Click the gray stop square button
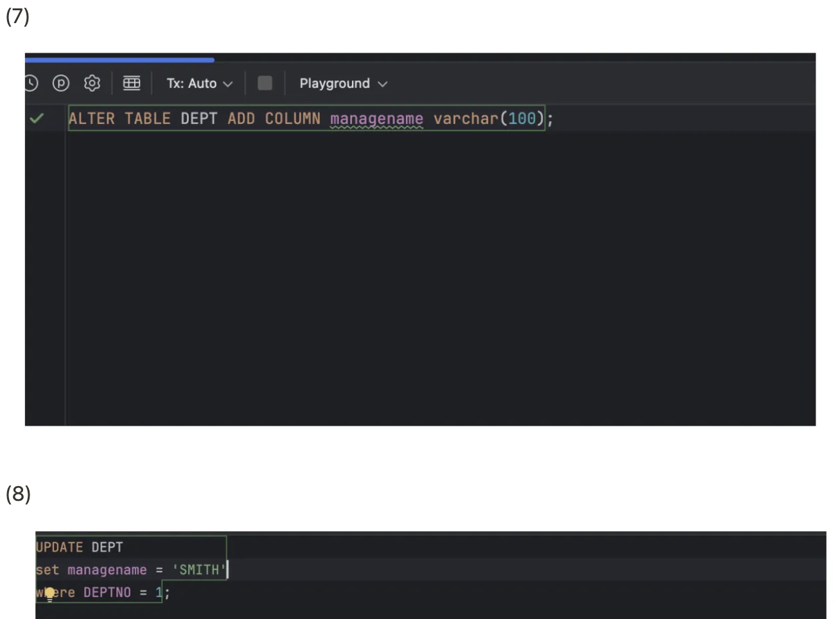 tap(265, 83)
